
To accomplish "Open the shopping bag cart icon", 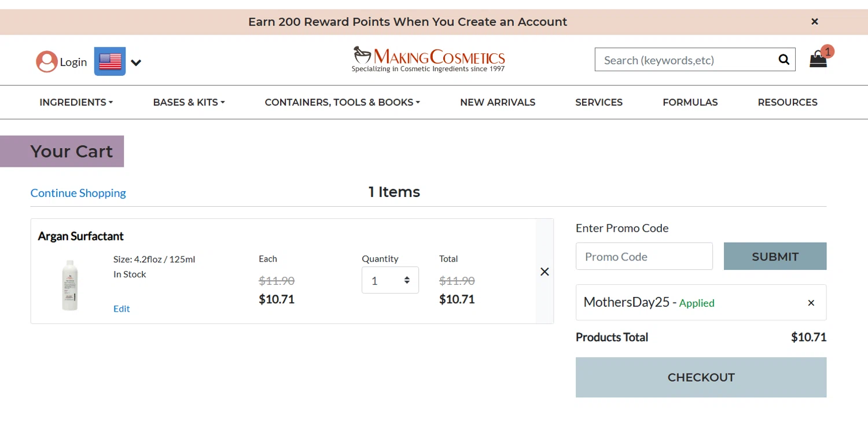I will (818, 59).
